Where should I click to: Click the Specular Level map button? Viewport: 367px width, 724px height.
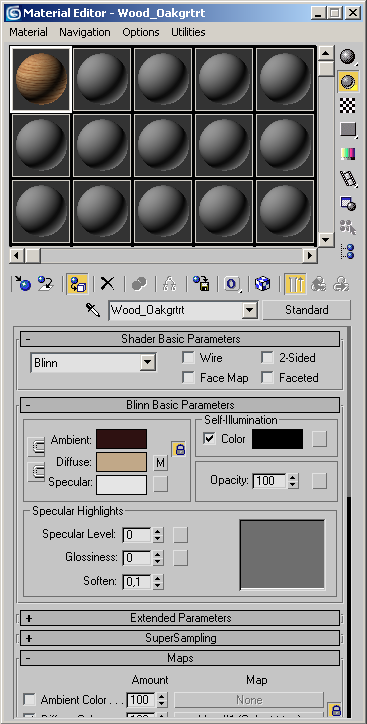click(180, 535)
